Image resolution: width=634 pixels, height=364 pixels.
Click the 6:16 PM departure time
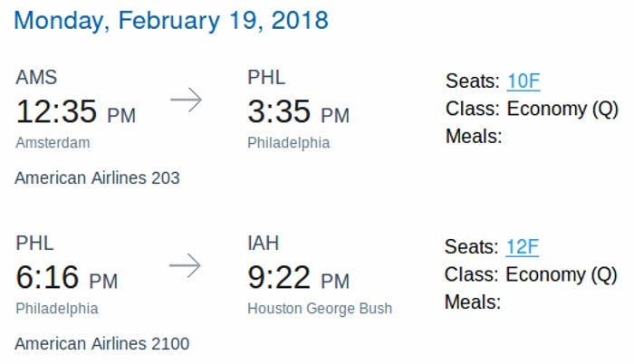(x=66, y=278)
